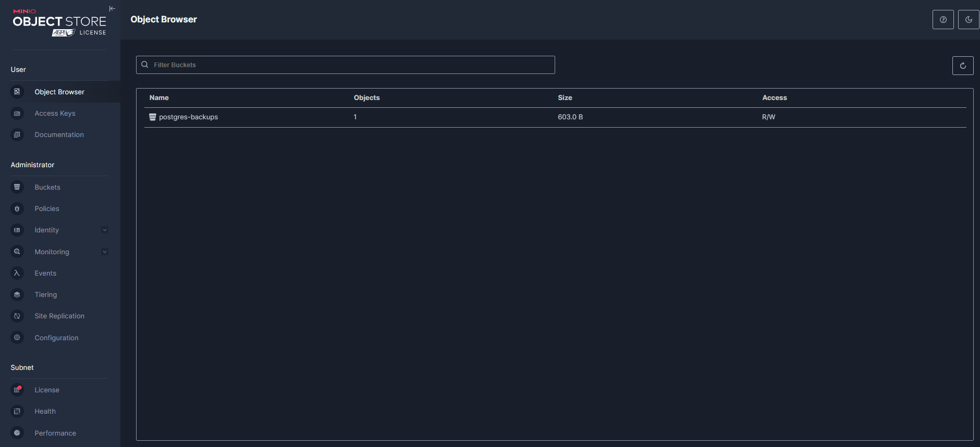Click the Object Browser sidebar icon

(x=17, y=92)
